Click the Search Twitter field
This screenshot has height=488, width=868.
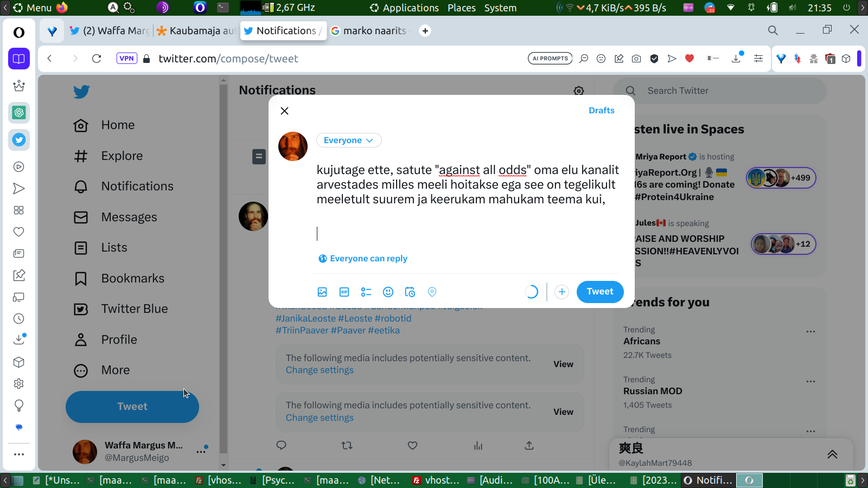pyautogui.click(x=720, y=91)
